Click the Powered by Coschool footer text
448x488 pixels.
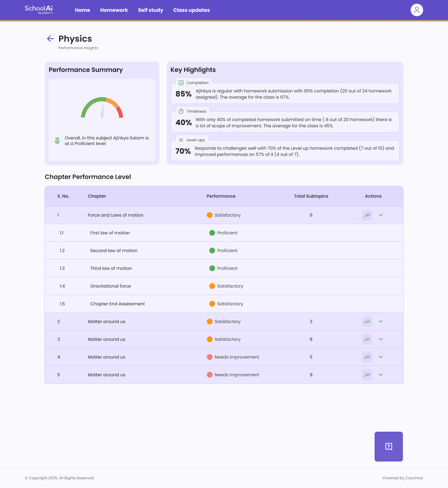[403, 478]
